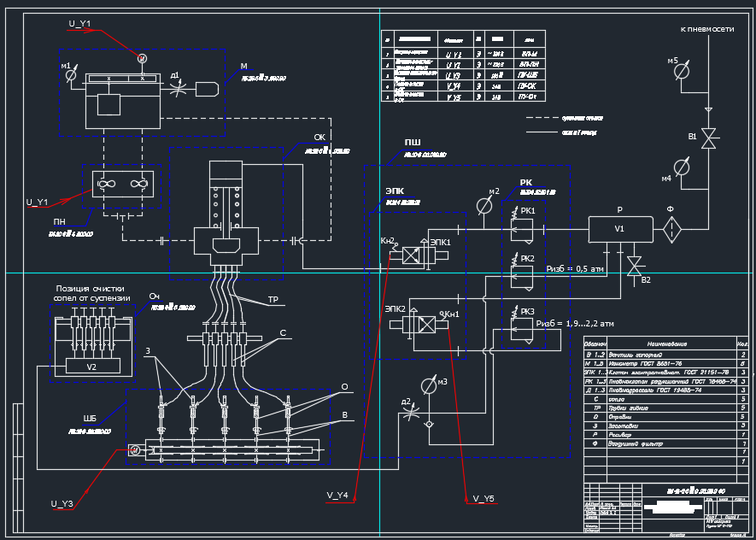Click the Оч cleaning station label

tap(155, 296)
